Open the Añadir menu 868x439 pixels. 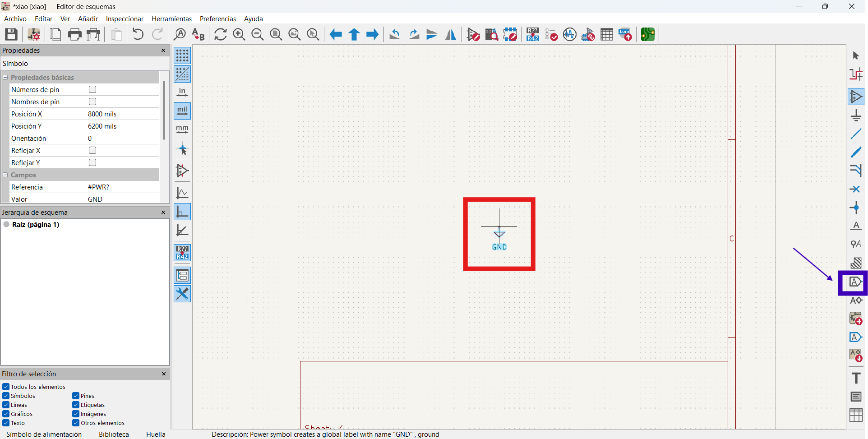88,19
